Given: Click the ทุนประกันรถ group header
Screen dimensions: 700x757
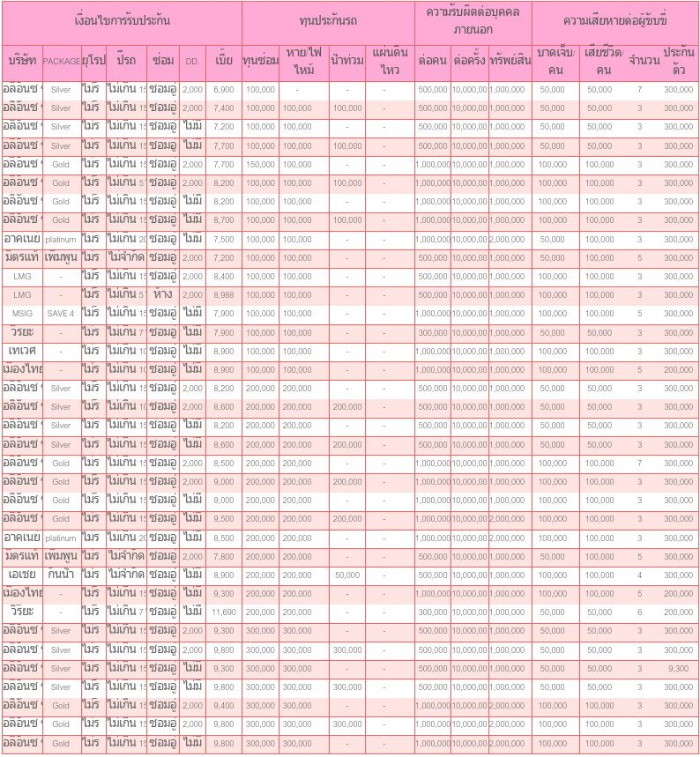Looking at the screenshot, I should pos(328,21).
